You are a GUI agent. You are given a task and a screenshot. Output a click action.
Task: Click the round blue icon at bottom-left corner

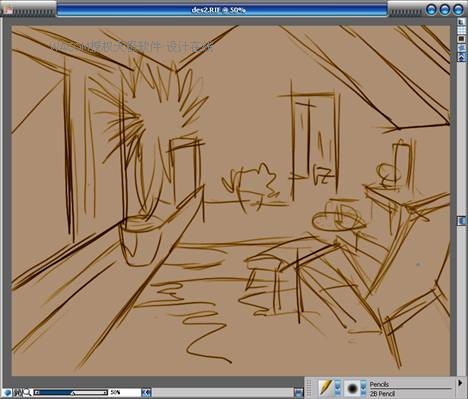pos(7,393)
